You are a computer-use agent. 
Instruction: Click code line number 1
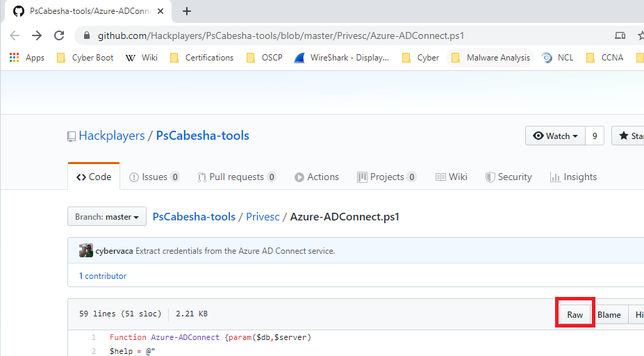(93, 337)
